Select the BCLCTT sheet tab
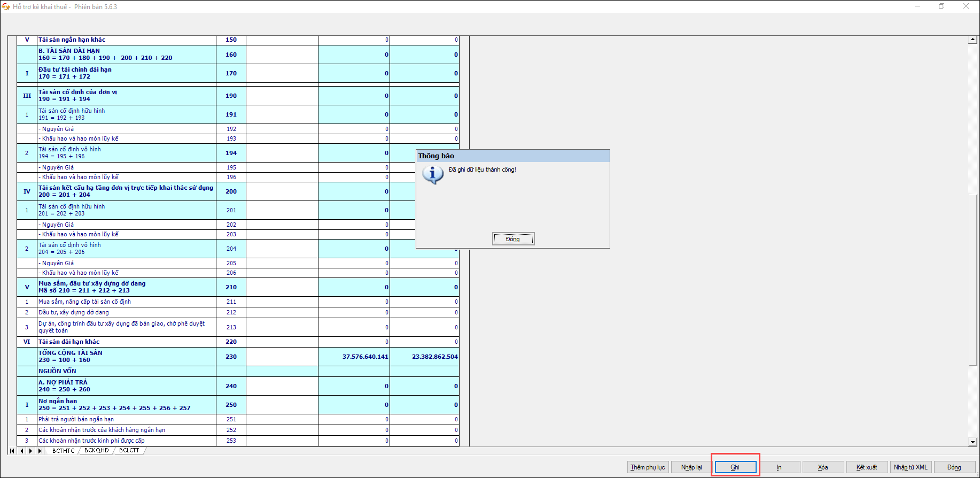 [129, 451]
